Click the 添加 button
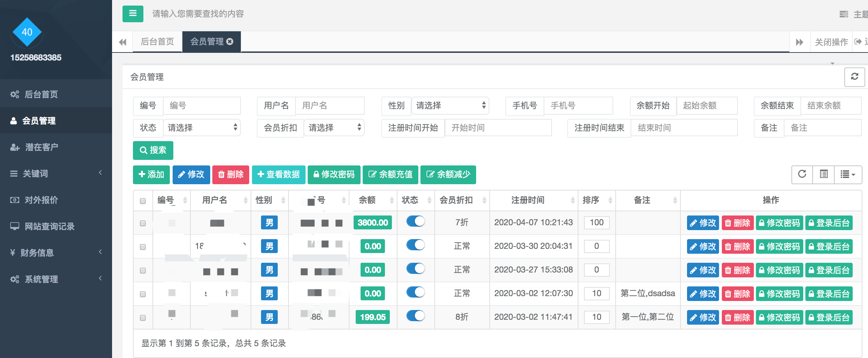This screenshot has width=868, height=358. click(x=151, y=174)
